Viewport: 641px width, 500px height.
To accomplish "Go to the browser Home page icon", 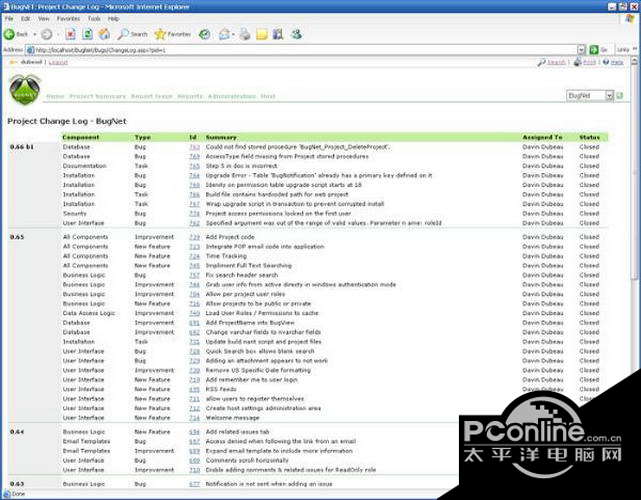I will click(104, 34).
